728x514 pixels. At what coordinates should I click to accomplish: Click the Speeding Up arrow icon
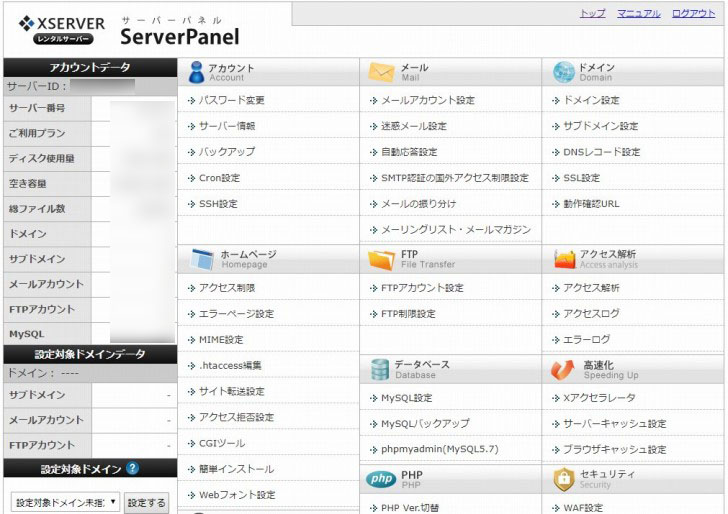pyautogui.click(x=563, y=370)
